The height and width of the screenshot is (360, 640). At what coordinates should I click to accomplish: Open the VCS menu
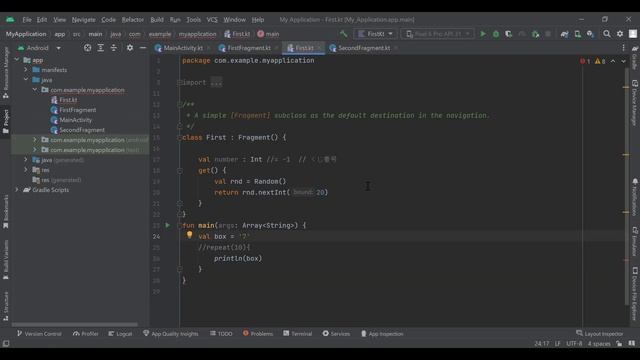point(212,20)
